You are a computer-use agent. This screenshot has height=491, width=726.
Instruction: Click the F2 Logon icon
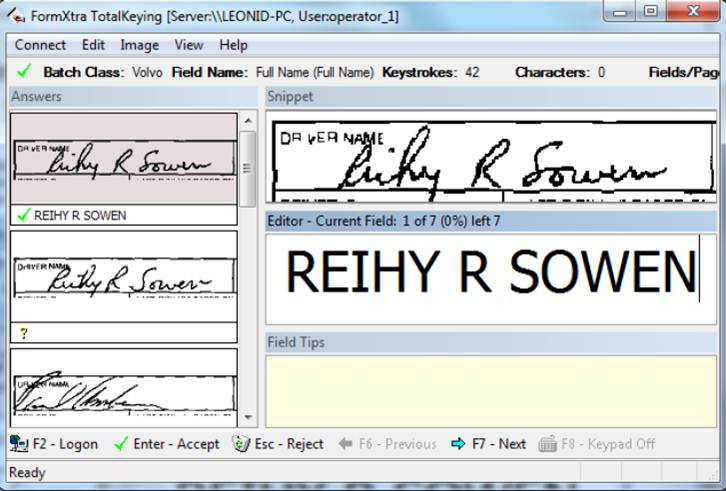(18, 444)
